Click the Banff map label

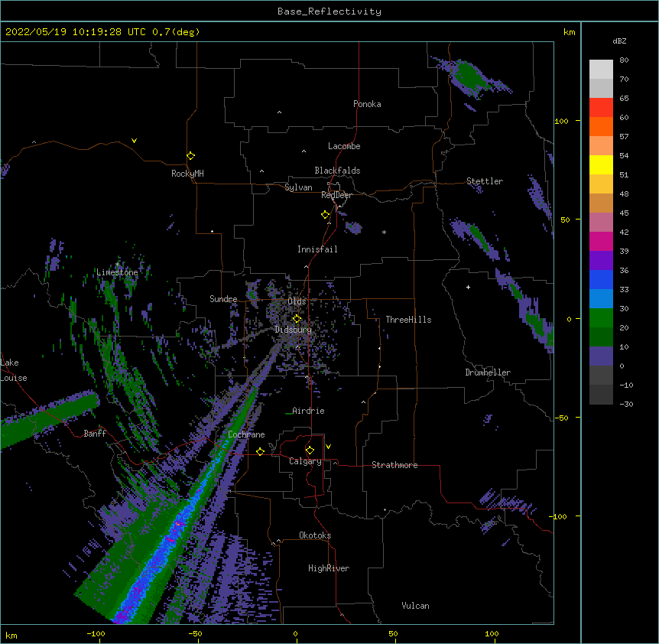pos(95,434)
